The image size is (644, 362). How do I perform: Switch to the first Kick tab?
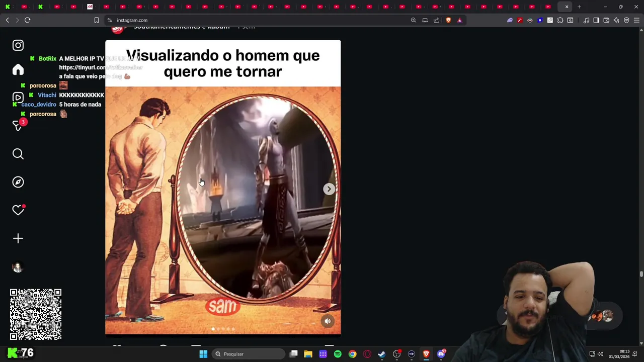point(8,7)
